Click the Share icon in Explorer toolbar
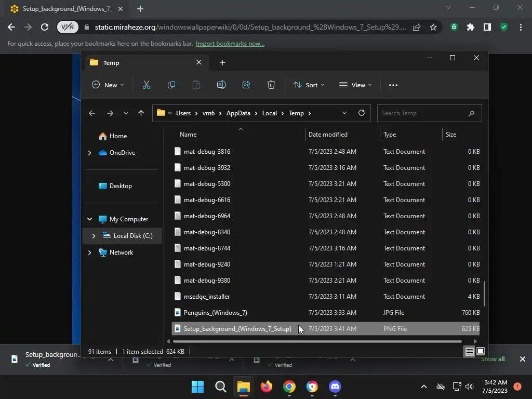 coord(246,85)
